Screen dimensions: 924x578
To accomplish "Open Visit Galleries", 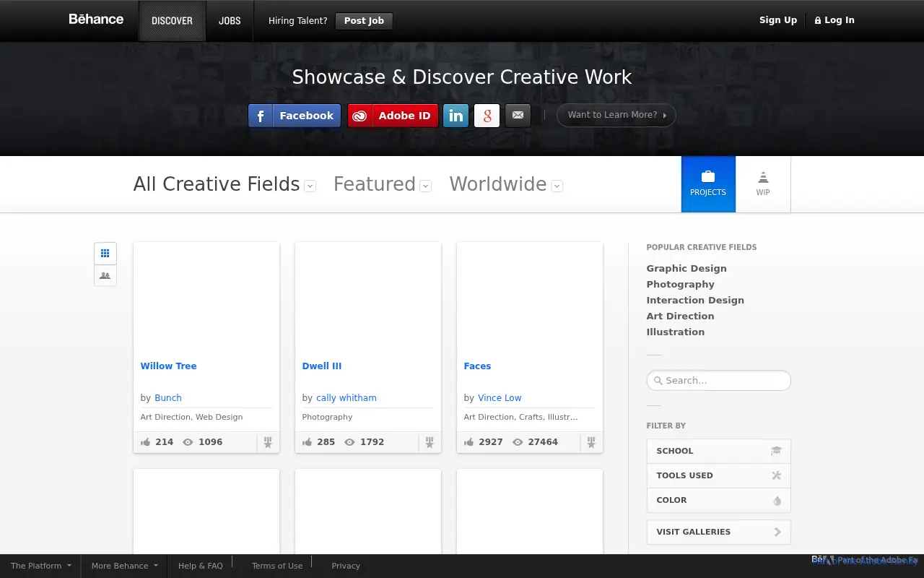I will [719, 532].
